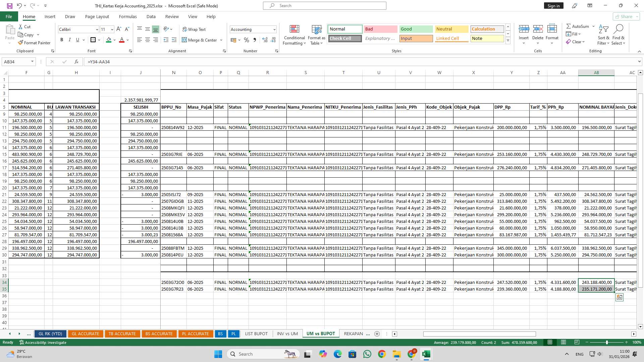644x362 pixels.
Task: Toggle Bold formatting
Action: (x=62, y=40)
